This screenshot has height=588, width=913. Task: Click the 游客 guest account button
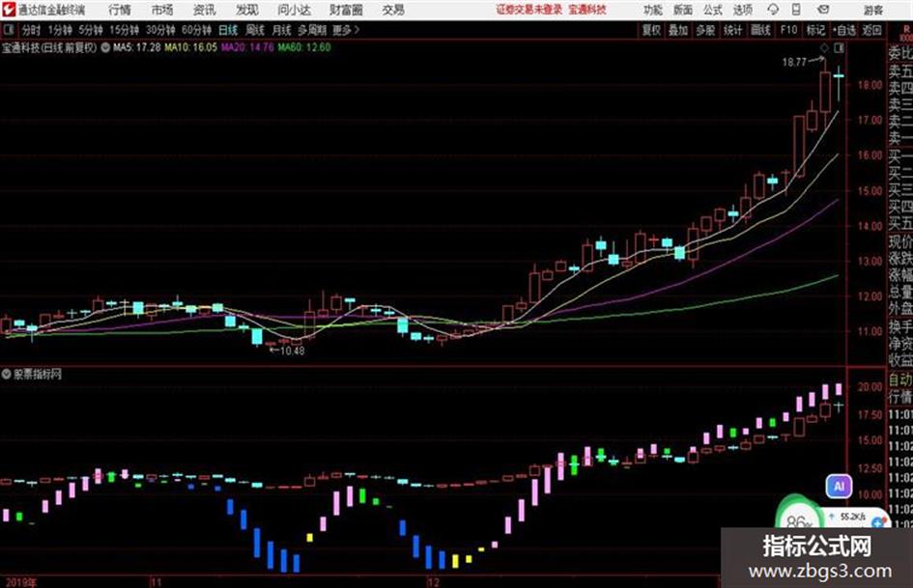pos(872,10)
